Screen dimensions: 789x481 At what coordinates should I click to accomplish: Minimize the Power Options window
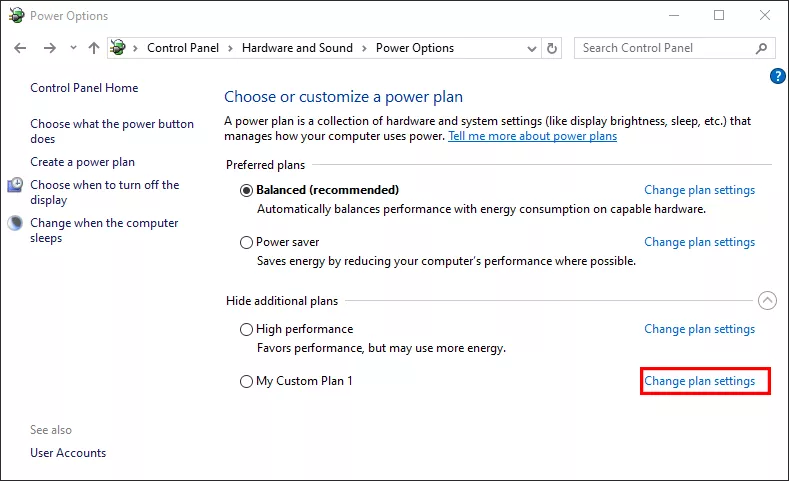click(x=674, y=16)
